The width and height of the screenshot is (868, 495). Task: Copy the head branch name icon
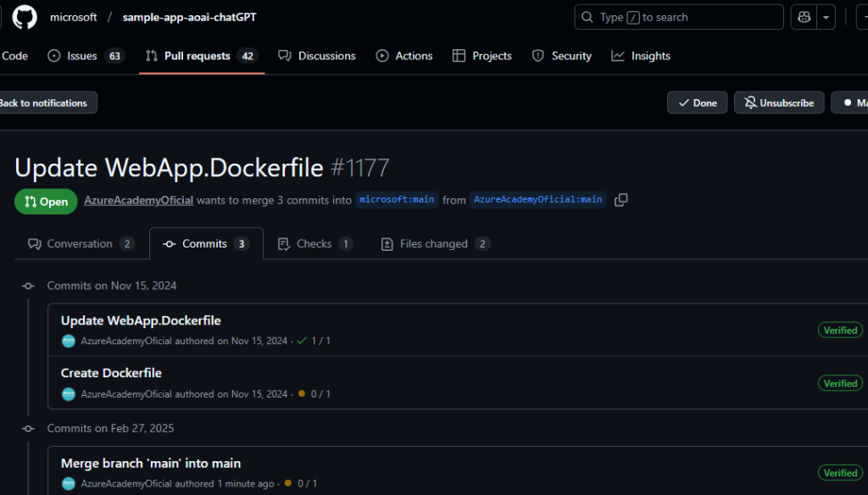pyautogui.click(x=621, y=200)
